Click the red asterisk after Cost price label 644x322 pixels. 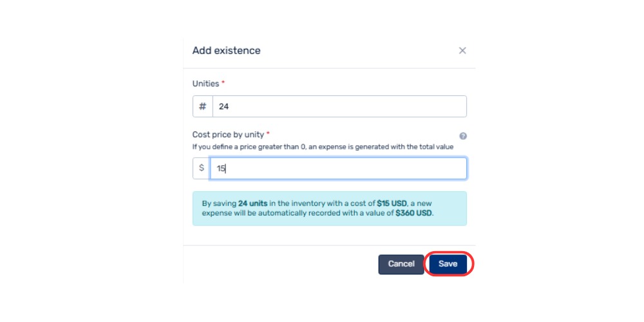click(x=268, y=135)
